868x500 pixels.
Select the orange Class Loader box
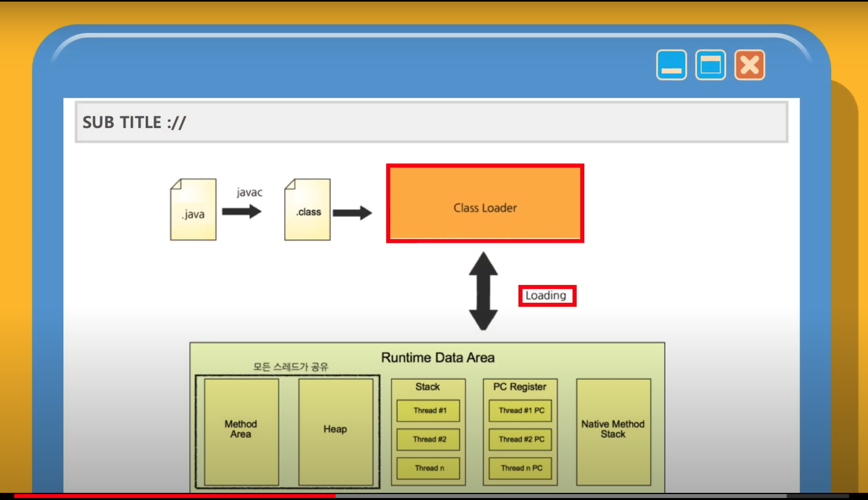click(485, 203)
